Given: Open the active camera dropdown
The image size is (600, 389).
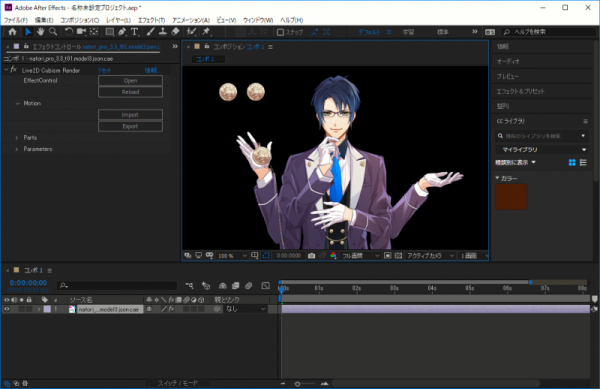Looking at the screenshot, I should pyautogui.click(x=430, y=256).
